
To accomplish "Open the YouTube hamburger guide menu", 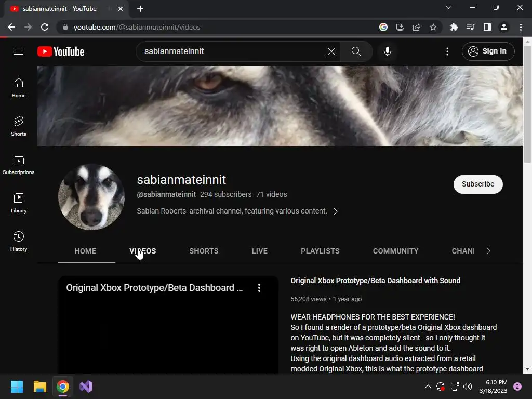I will (x=19, y=51).
